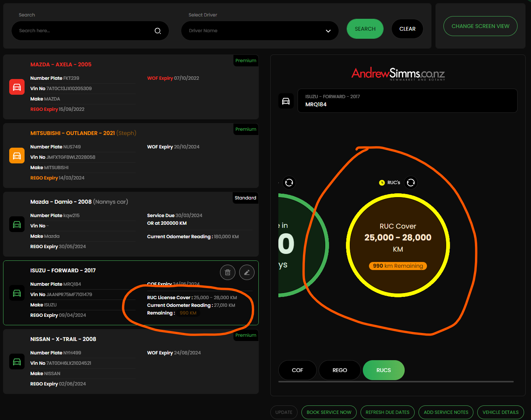Click Number Plate kqw215
Screen dimensions: 531x420
pyautogui.click(x=55, y=216)
